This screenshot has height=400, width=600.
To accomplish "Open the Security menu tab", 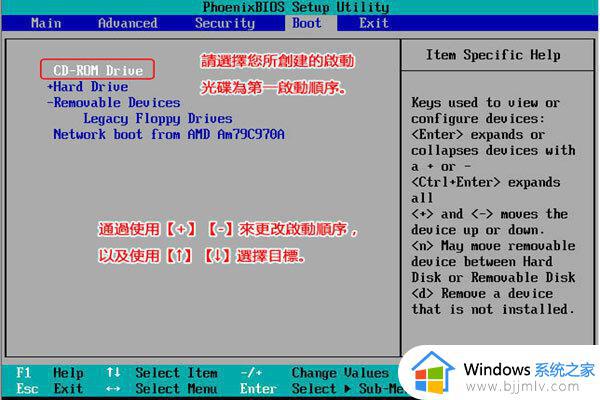I will point(225,23).
